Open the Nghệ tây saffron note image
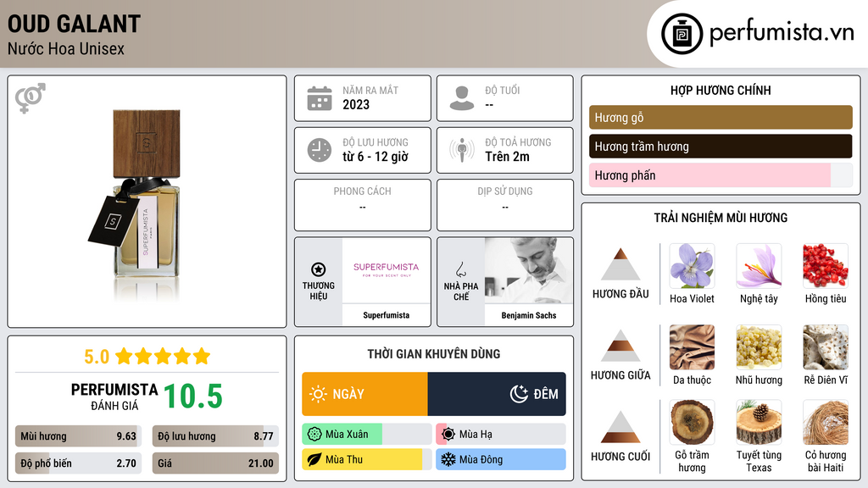The width and height of the screenshot is (868, 488). tap(759, 266)
